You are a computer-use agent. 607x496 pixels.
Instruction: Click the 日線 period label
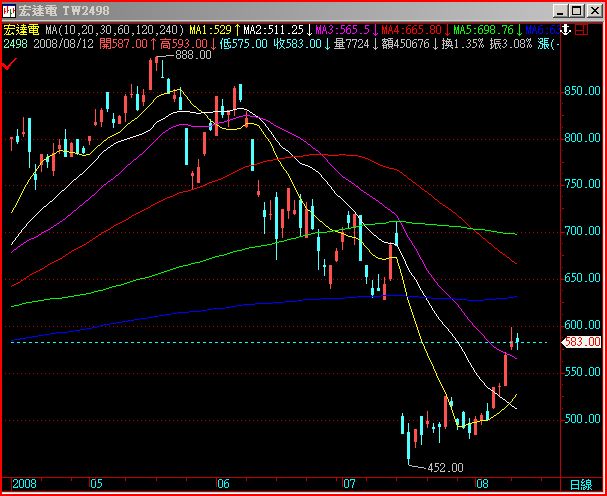coord(581,485)
